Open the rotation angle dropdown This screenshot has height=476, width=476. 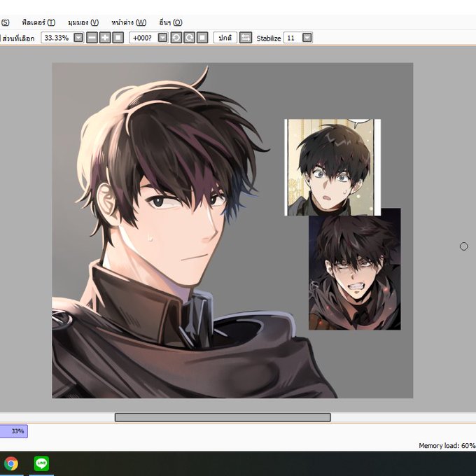click(x=163, y=38)
